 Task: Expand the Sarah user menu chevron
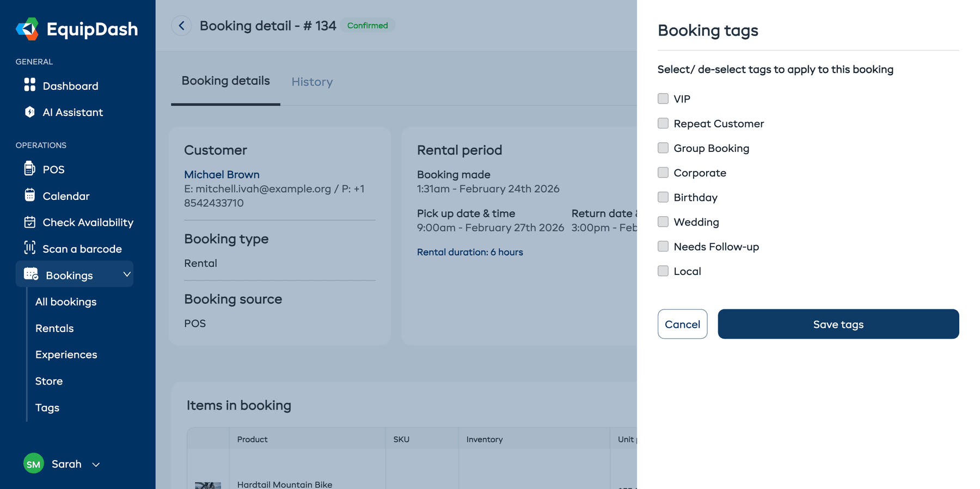96,464
